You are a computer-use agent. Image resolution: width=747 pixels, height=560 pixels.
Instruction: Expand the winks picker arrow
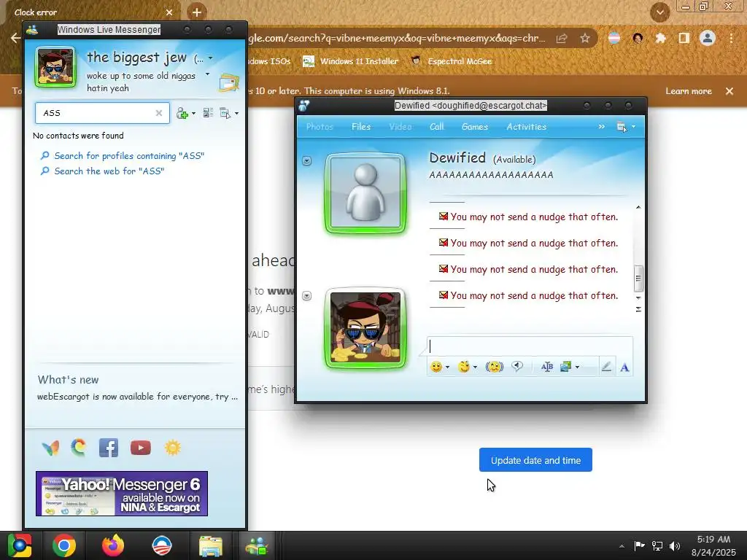475,367
